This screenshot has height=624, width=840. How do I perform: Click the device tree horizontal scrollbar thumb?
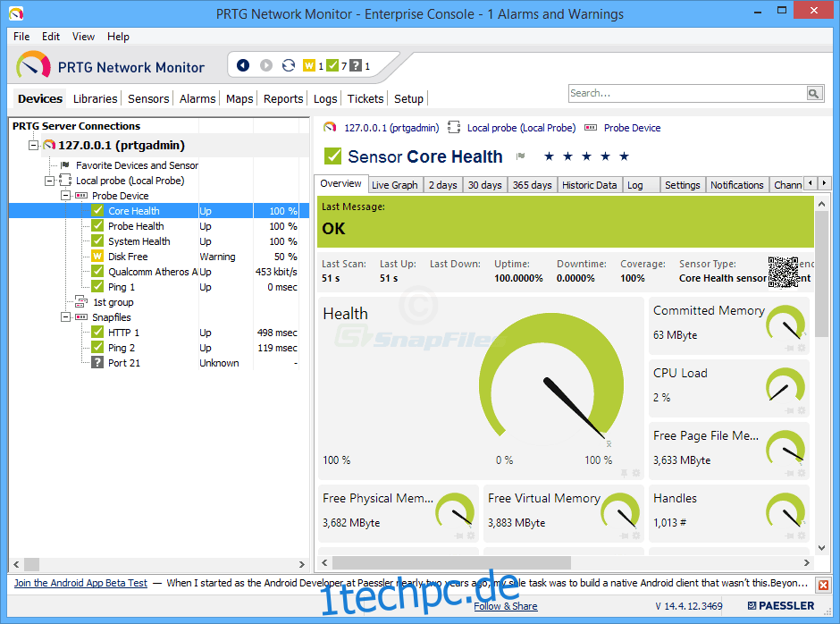[x=31, y=564]
